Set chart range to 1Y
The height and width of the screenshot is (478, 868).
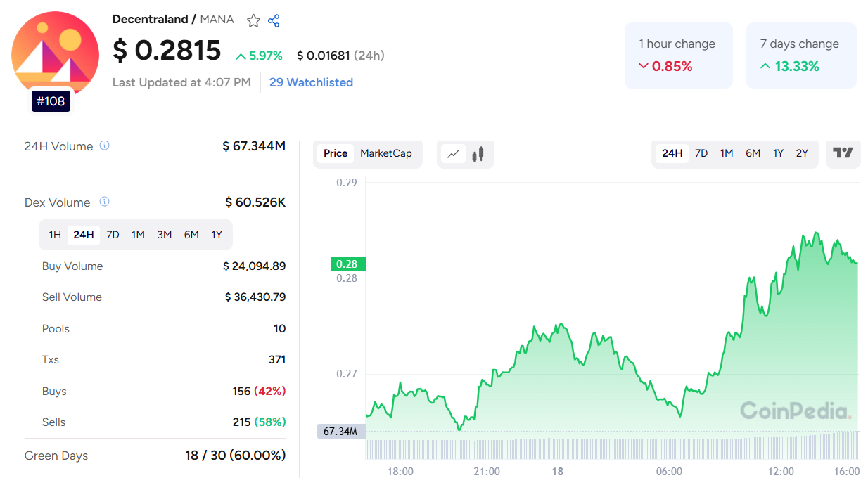click(778, 153)
